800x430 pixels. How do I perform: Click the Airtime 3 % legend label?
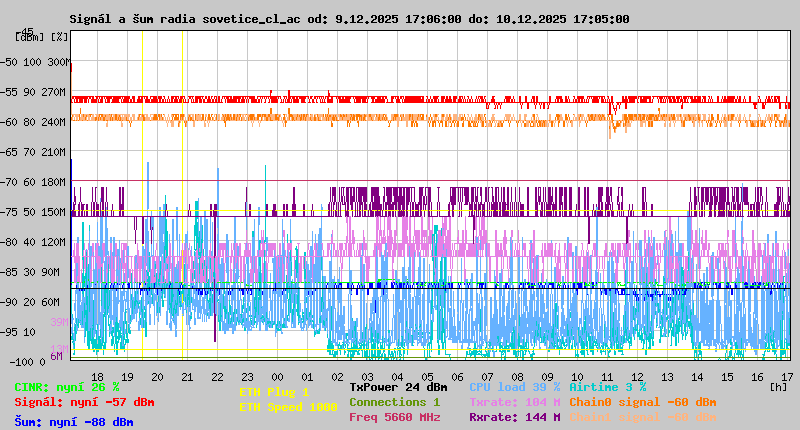[x=607, y=387]
